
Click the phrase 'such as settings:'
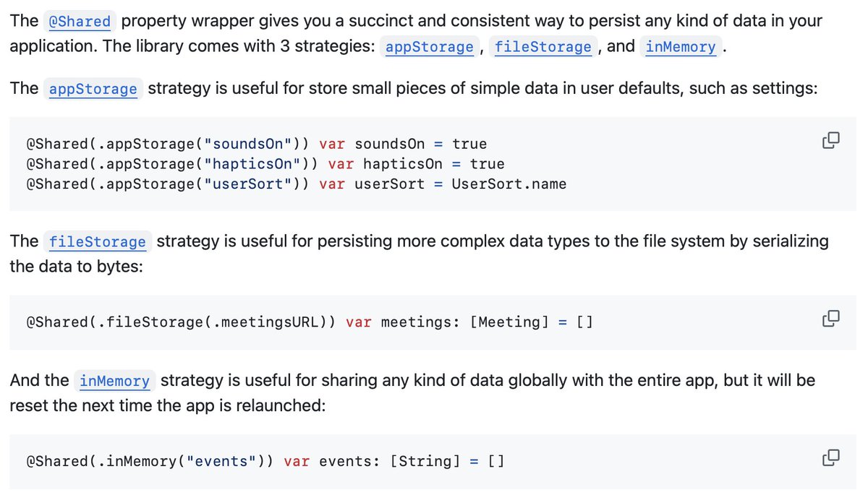point(753,89)
